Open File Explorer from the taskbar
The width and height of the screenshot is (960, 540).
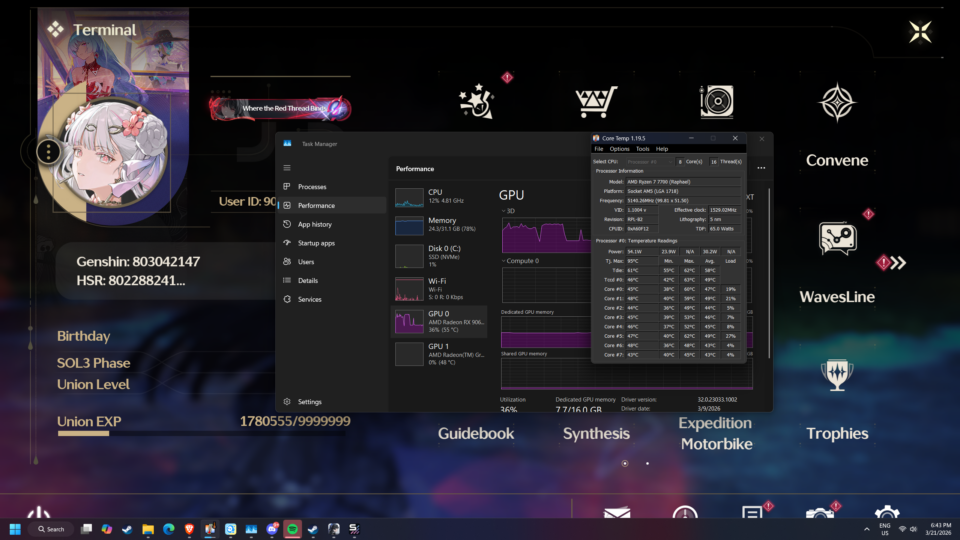(148, 529)
